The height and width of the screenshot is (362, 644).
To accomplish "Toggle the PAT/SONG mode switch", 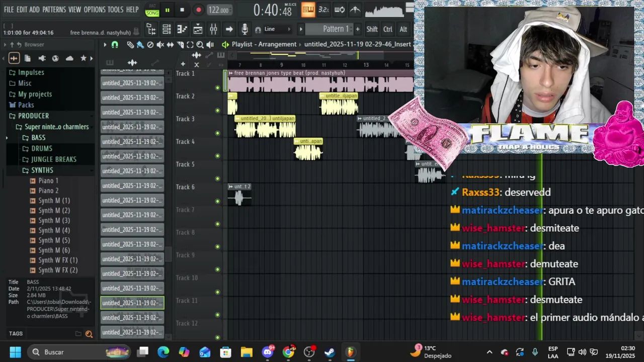I will tap(152, 10).
